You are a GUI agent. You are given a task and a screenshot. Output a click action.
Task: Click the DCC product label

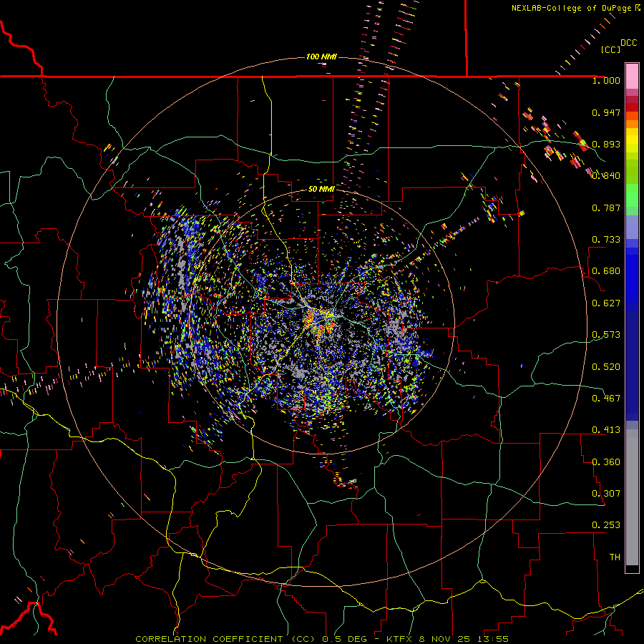(x=628, y=43)
